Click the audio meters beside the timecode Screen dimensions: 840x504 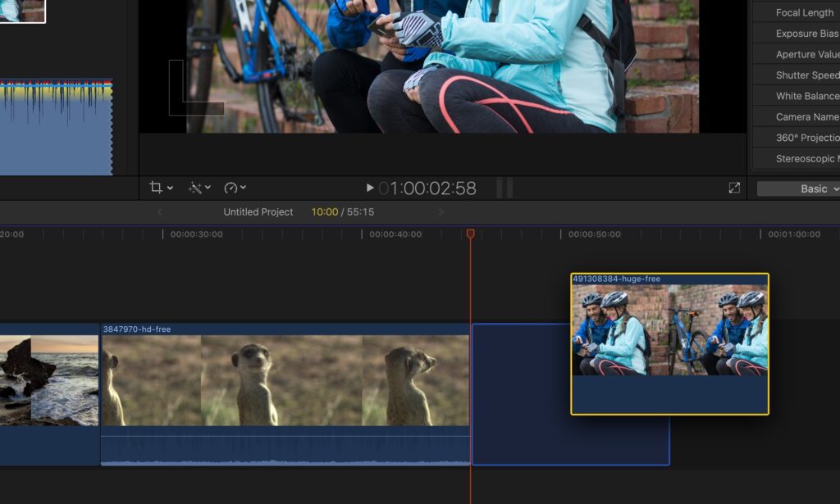point(504,188)
